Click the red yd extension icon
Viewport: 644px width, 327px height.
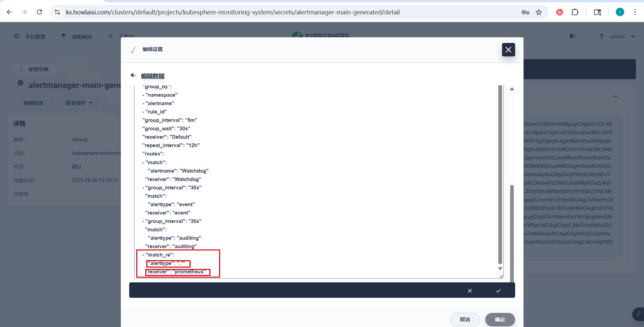point(559,12)
